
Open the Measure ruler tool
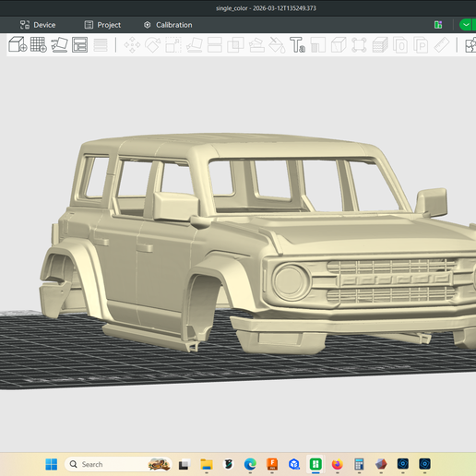[442, 45]
